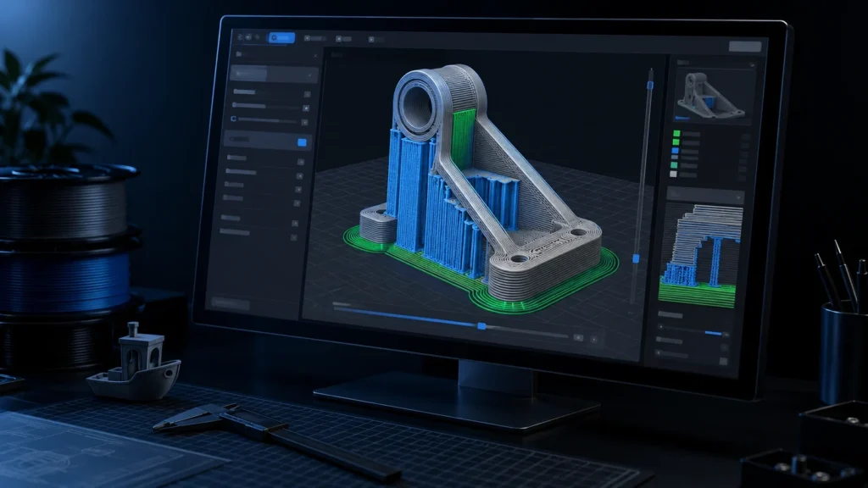Select the upper handle on the vertical layer slider
The height and width of the screenshot is (488, 868).
[x=650, y=85]
